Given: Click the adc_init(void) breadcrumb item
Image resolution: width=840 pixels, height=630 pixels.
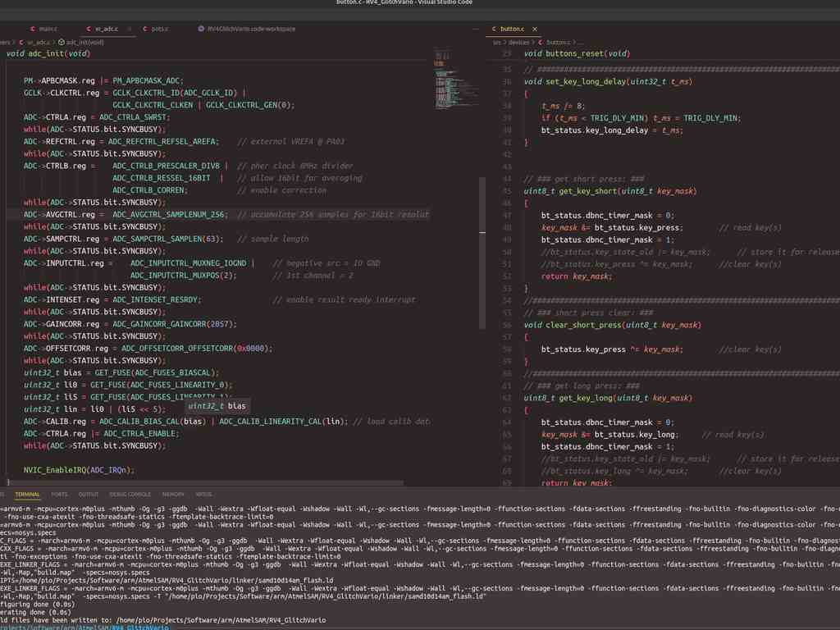Looking at the screenshot, I should pyautogui.click(x=84, y=42).
